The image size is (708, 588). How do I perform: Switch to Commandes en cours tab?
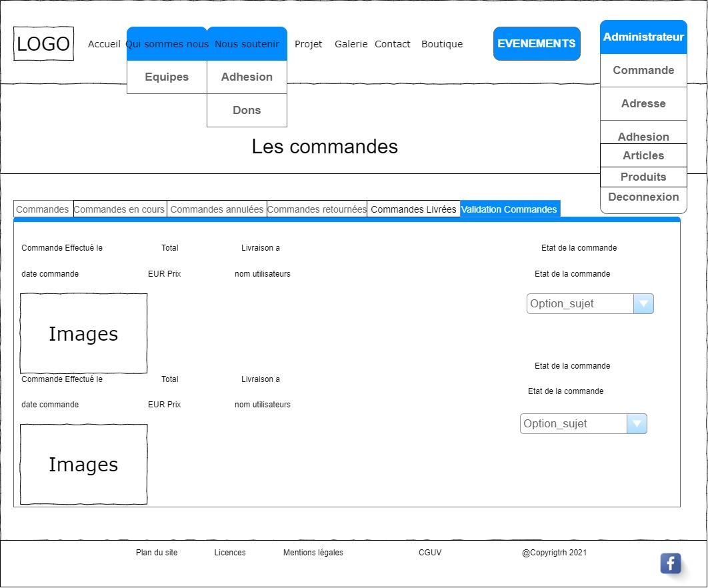coord(120,209)
